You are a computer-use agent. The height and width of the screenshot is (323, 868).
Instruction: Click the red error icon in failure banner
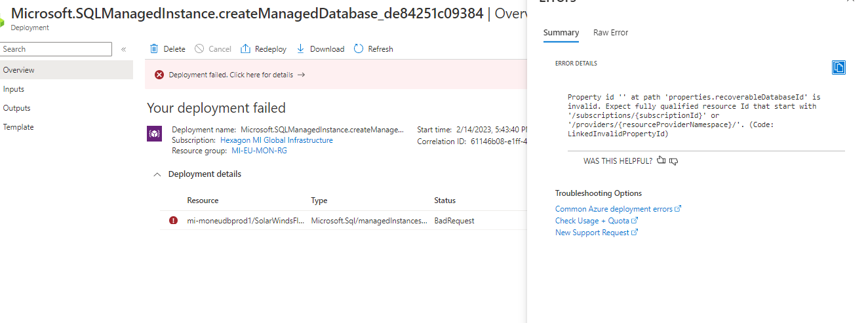point(159,75)
